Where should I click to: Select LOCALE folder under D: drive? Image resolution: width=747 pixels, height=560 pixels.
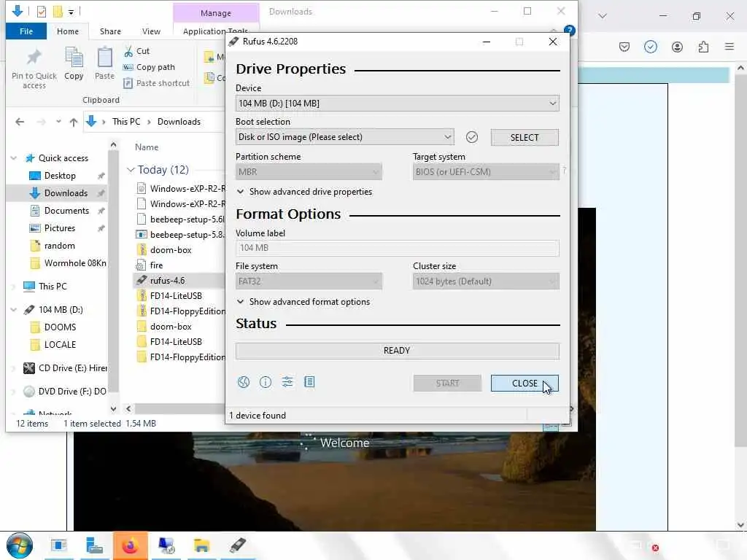click(60, 345)
